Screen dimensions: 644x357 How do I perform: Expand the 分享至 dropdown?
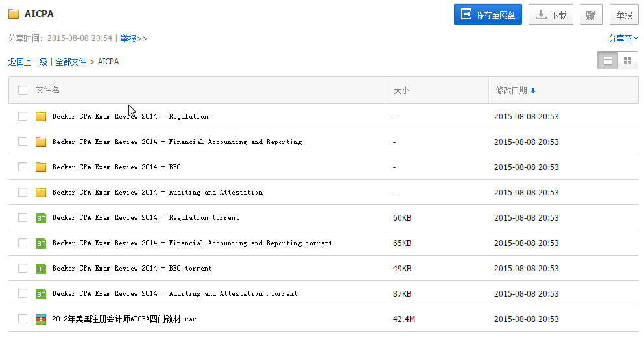tap(623, 39)
